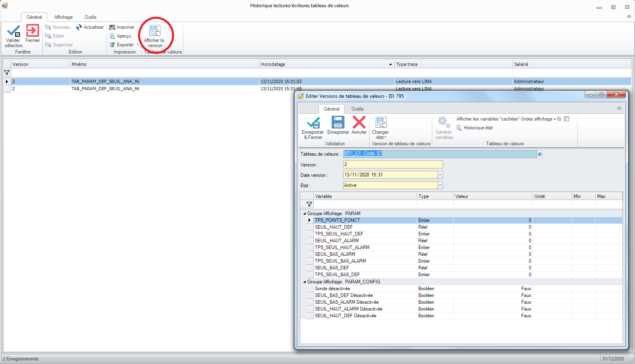The image size is (635, 364).
Task: Collapse the PARAM_CONFIG display group
Action: point(305,282)
